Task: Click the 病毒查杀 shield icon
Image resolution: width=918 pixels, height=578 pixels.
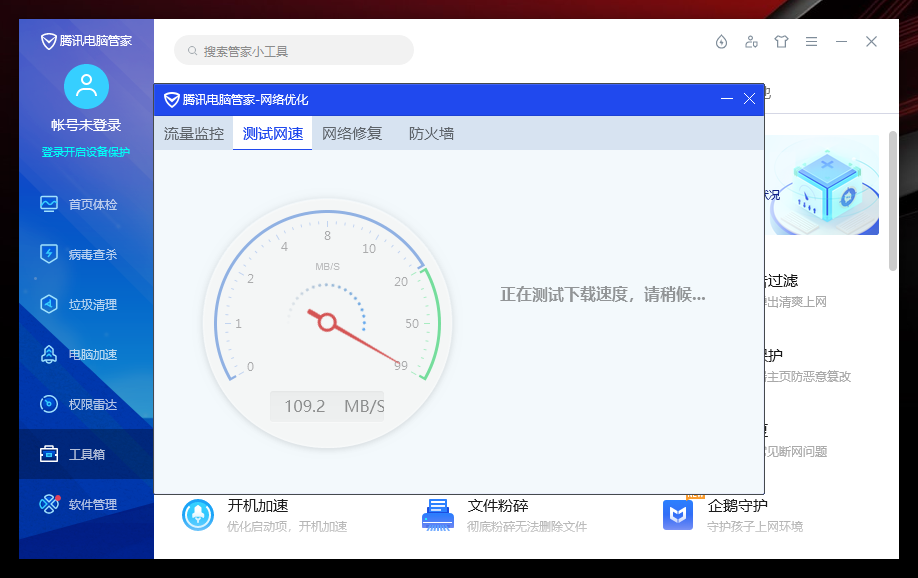Action: click(x=49, y=254)
